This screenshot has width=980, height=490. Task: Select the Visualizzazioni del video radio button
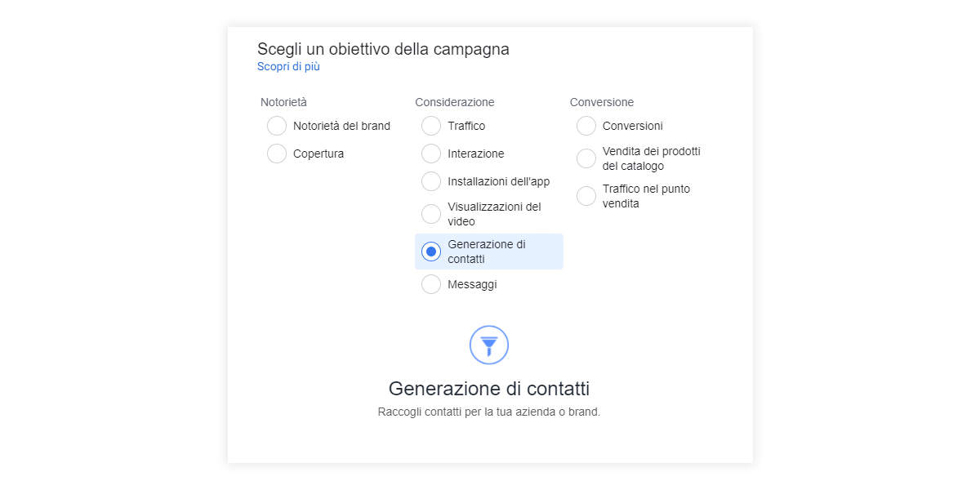(x=431, y=214)
